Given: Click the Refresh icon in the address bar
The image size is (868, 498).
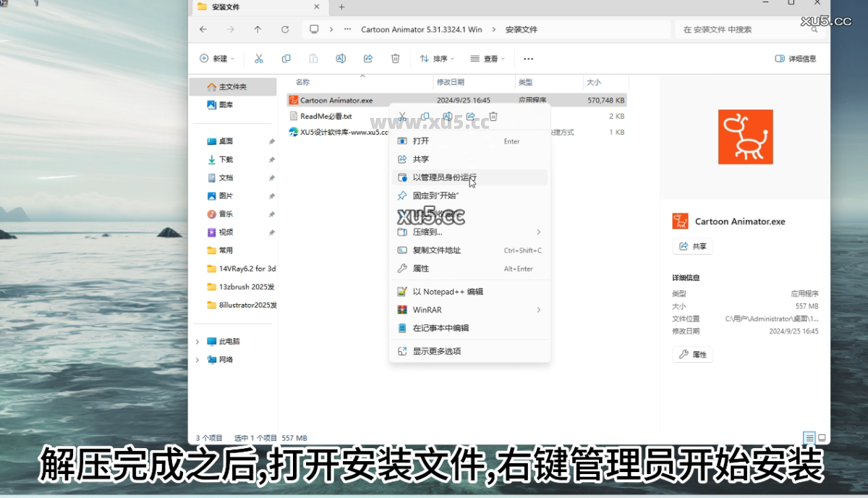Looking at the screenshot, I should (x=285, y=29).
